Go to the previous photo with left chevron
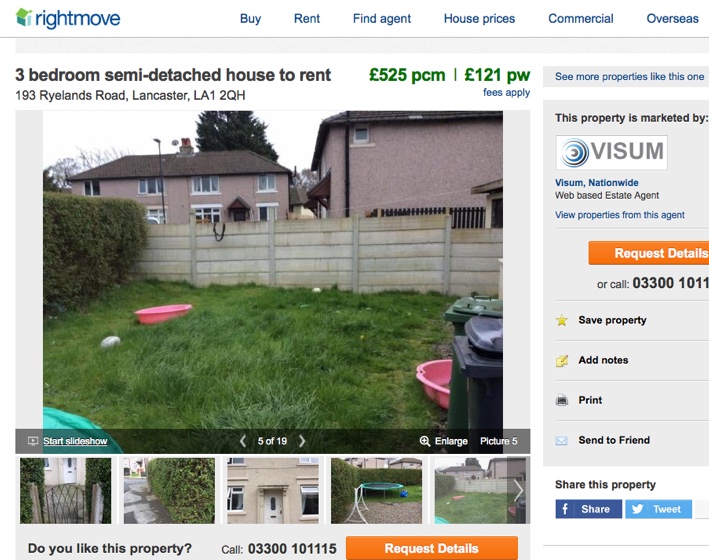709x560 pixels. click(243, 441)
